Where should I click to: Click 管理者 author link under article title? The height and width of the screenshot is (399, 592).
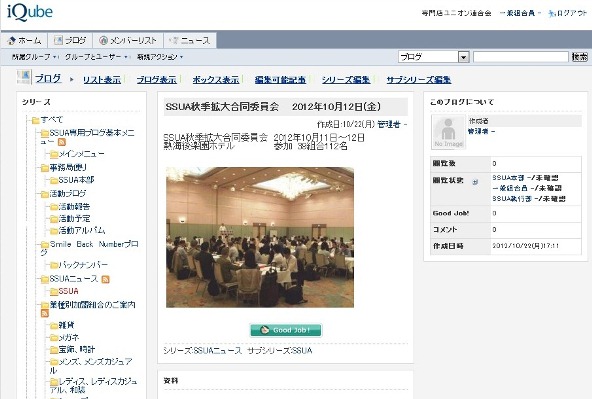(388, 125)
